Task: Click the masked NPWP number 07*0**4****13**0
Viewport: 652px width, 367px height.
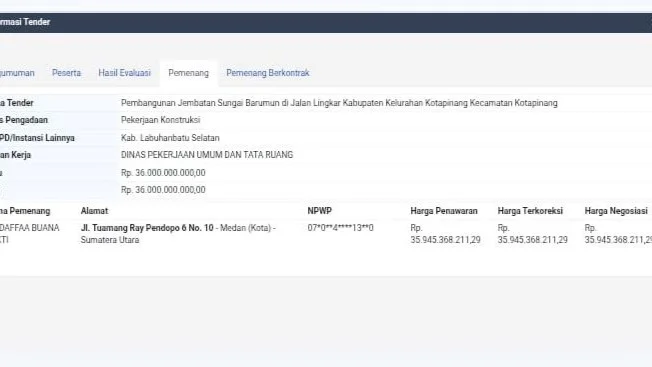Action: pyautogui.click(x=341, y=228)
